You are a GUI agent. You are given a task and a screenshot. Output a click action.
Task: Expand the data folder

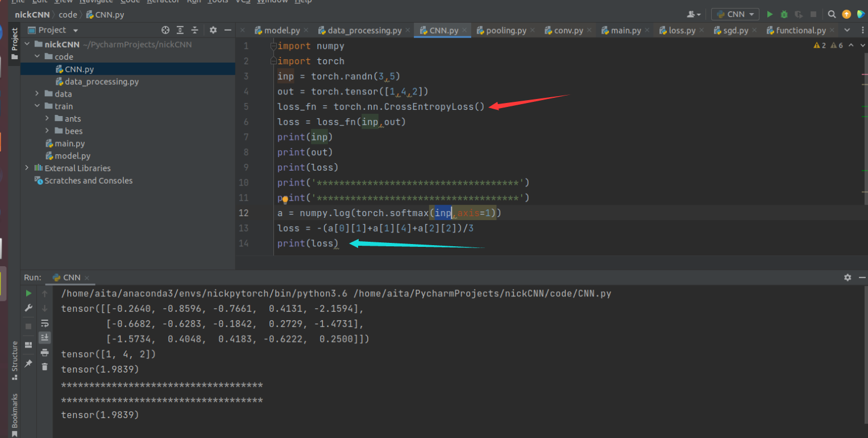37,94
